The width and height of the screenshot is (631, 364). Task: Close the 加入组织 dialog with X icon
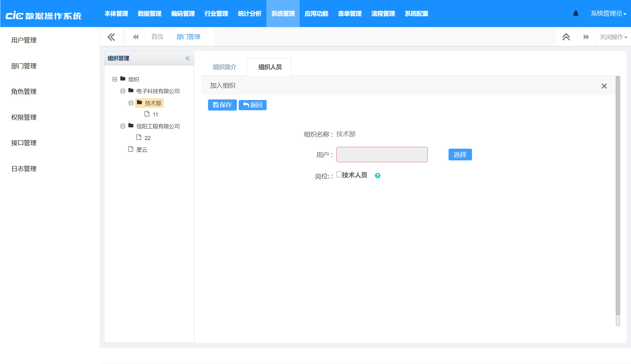pyautogui.click(x=604, y=86)
